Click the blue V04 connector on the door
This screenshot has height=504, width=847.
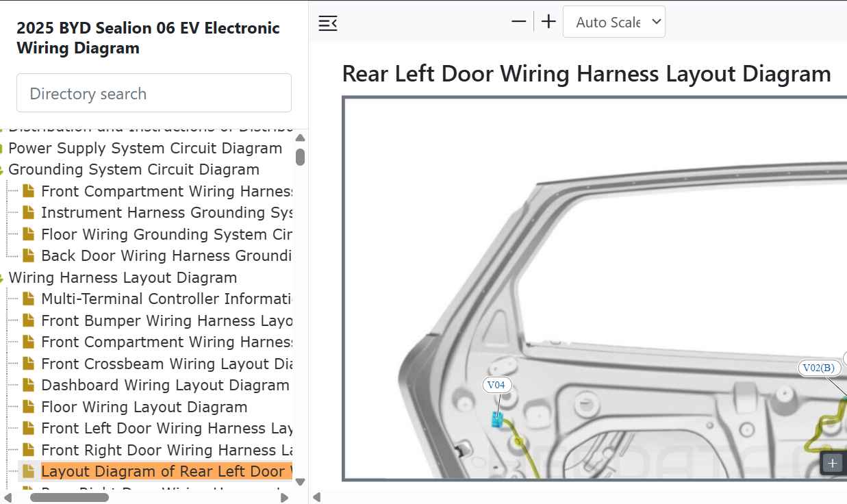point(498,420)
